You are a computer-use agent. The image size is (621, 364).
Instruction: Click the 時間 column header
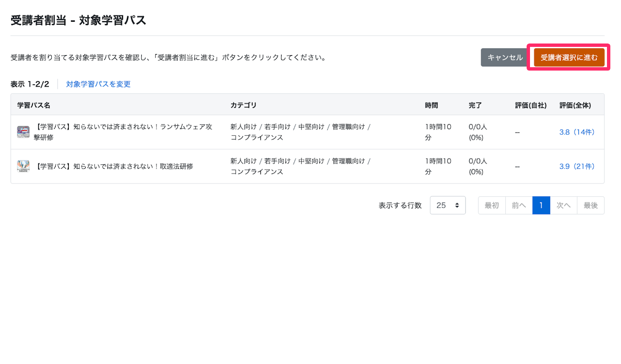coord(431,105)
